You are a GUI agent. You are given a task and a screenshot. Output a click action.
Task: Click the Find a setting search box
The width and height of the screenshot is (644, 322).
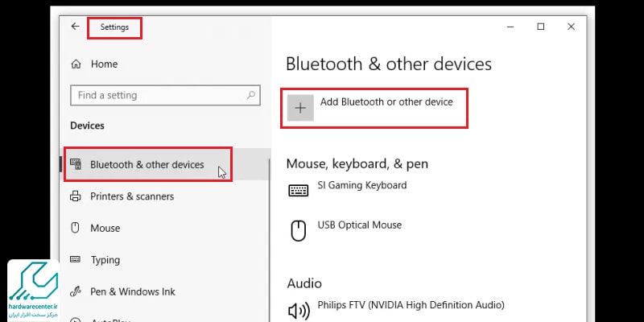click(x=165, y=95)
